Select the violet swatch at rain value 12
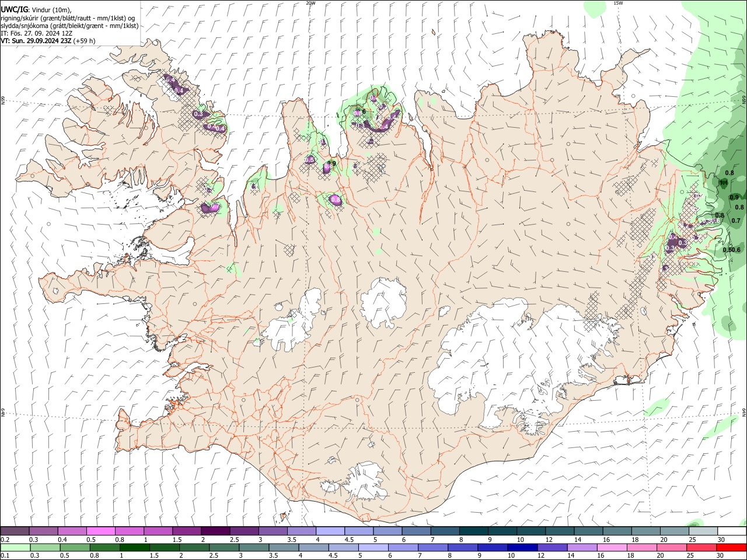747x560 pixels. coord(551,547)
